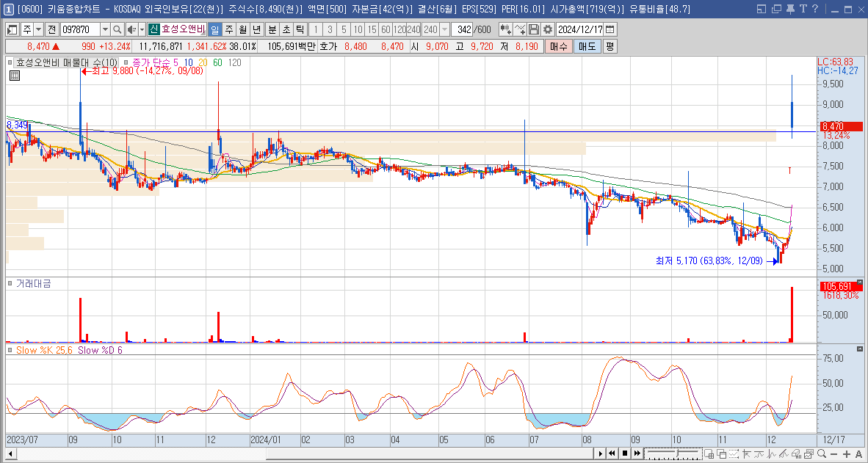Expand the stock code history dropdown
This screenshot has width=868, height=463.
[x=105, y=29]
